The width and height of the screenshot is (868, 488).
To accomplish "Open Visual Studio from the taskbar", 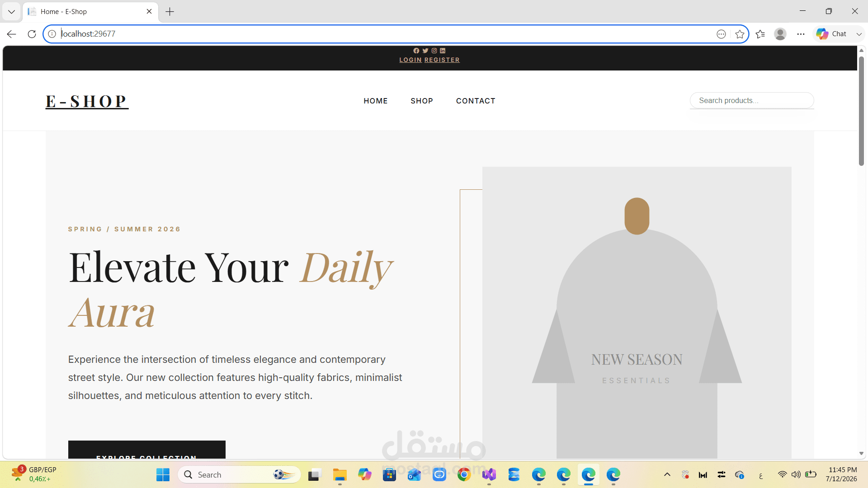I will pyautogui.click(x=489, y=475).
